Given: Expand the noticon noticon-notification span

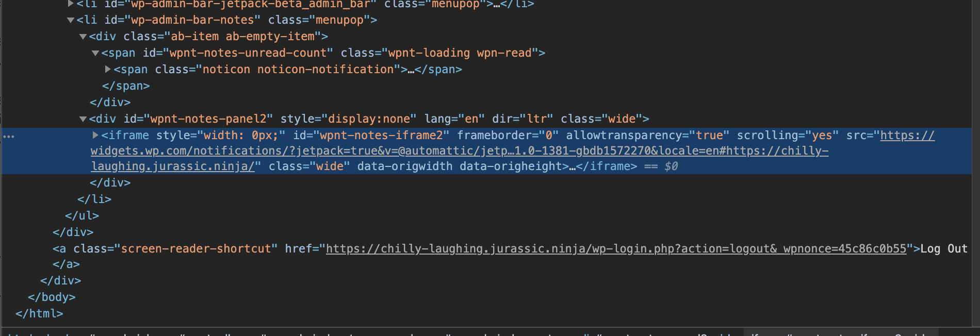Looking at the screenshot, I should click(108, 69).
